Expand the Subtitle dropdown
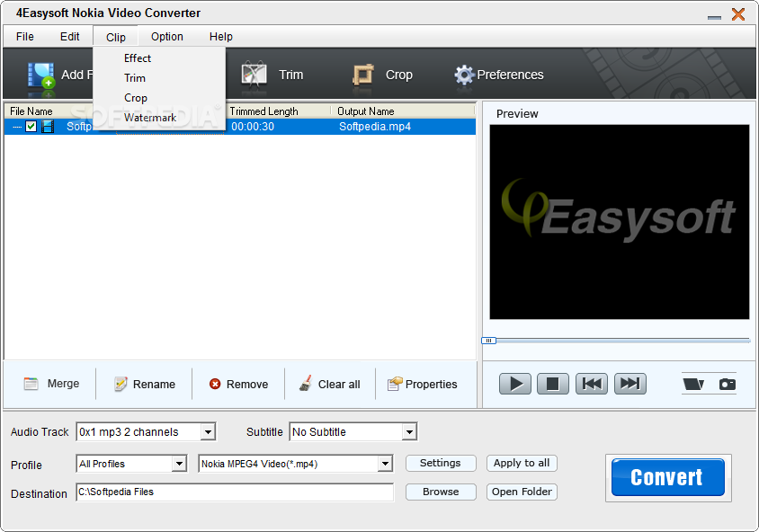This screenshot has height=532, width=759. [409, 432]
